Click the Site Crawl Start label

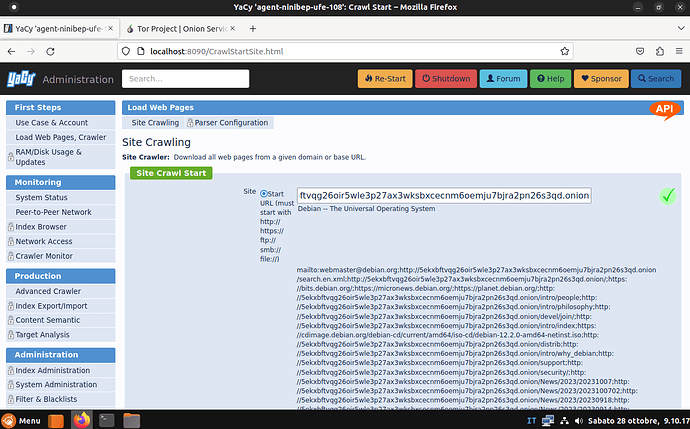[171, 173]
